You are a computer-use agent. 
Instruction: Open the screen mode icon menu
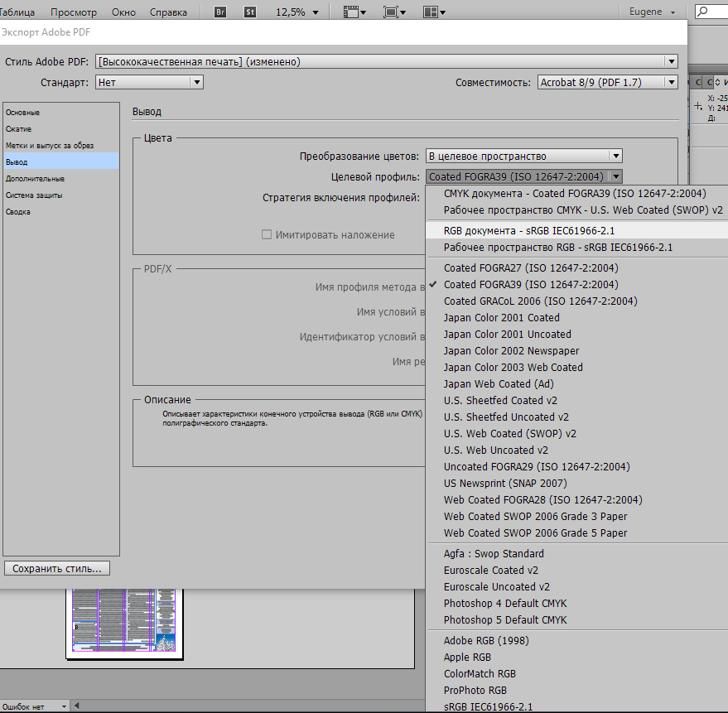394,12
